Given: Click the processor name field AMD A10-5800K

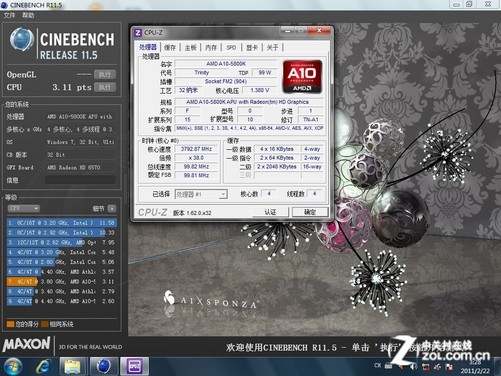Looking at the screenshot, I should click(226, 63).
